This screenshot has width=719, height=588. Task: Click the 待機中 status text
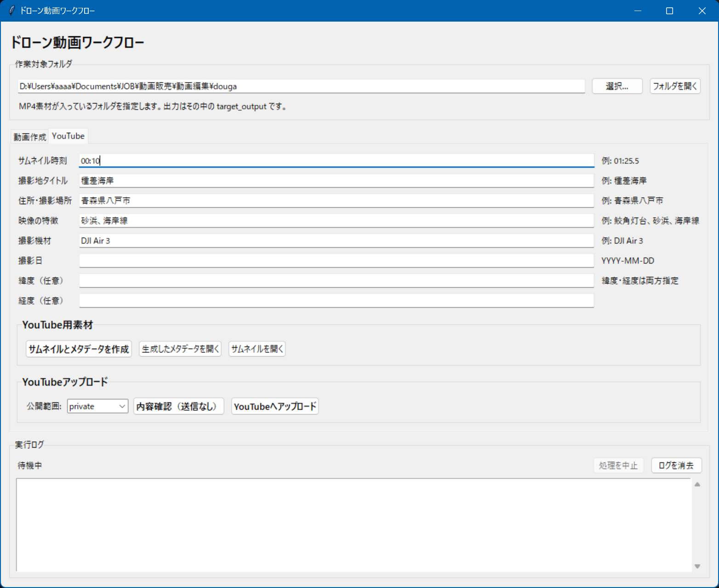[x=30, y=466]
